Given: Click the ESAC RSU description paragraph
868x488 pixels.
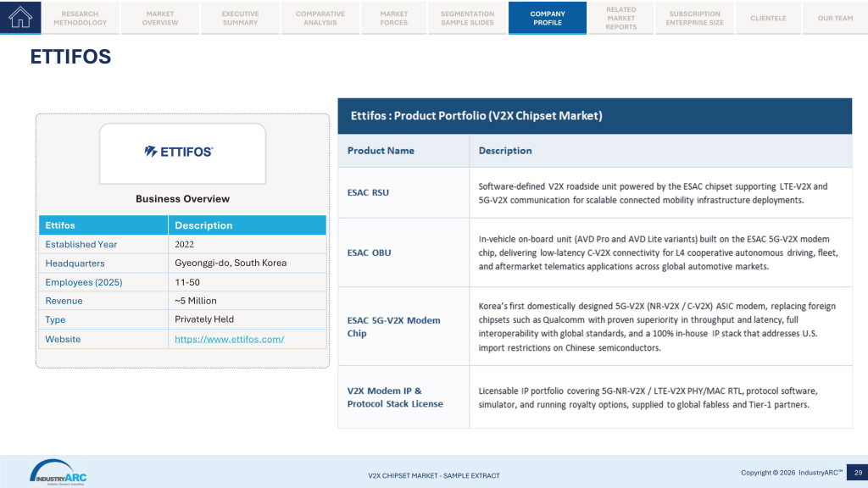Looking at the screenshot, I should tap(653, 193).
